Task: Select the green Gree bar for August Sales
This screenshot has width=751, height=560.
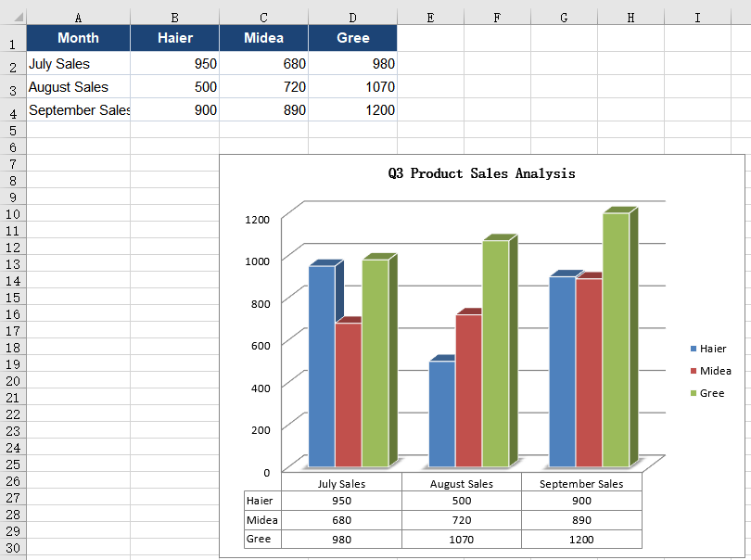Action: tap(496, 353)
